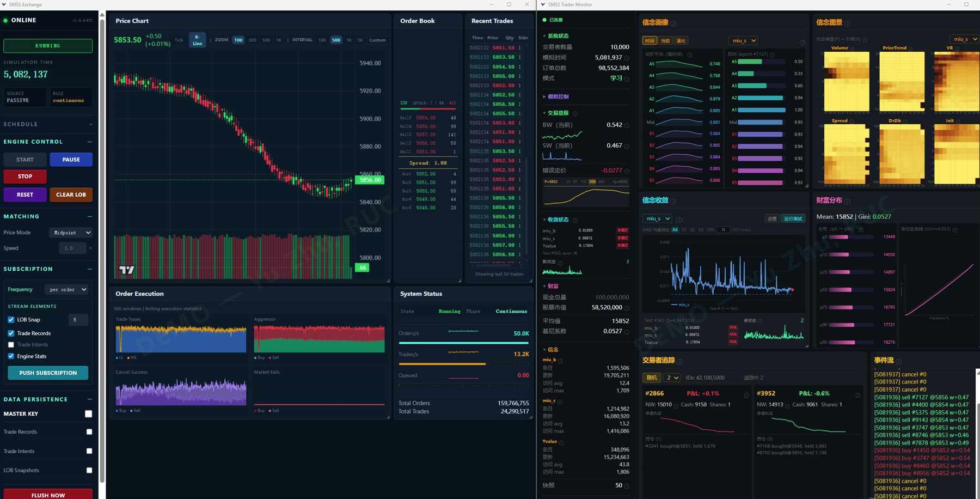Open miu_s dropdown in 信念画像 panel

pos(743,40)
